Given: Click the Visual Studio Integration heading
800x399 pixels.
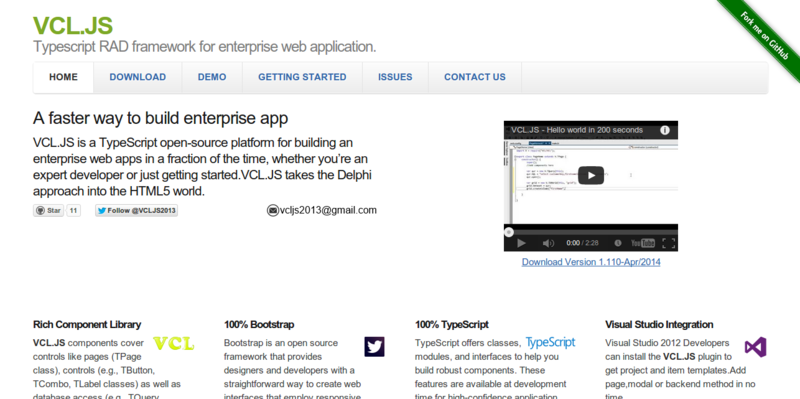Looking at the screenshot, I should point(659,325).
